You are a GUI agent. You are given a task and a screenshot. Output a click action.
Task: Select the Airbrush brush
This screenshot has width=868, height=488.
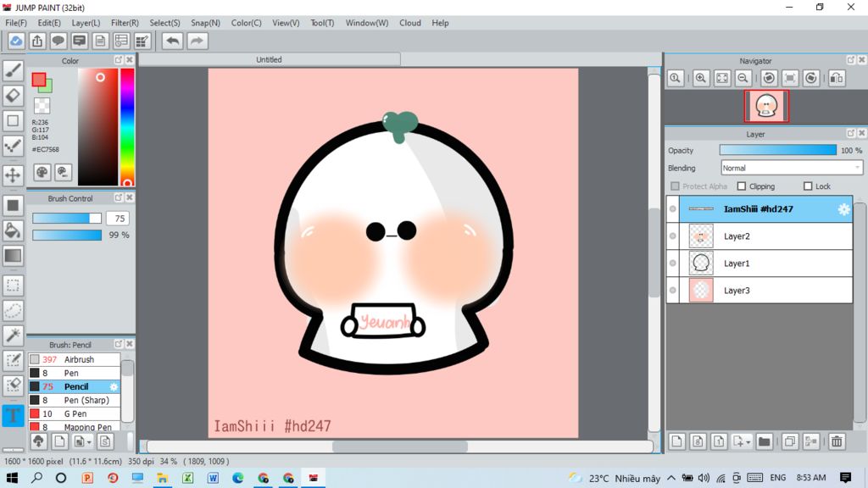79,359
